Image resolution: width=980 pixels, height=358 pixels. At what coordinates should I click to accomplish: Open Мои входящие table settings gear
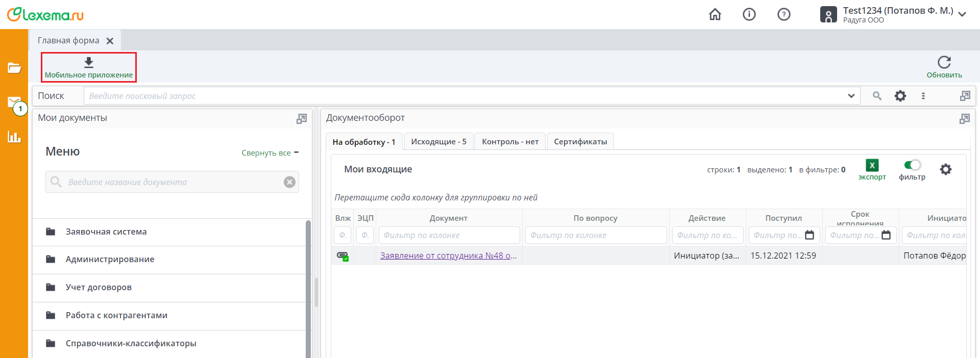(945, 169)
